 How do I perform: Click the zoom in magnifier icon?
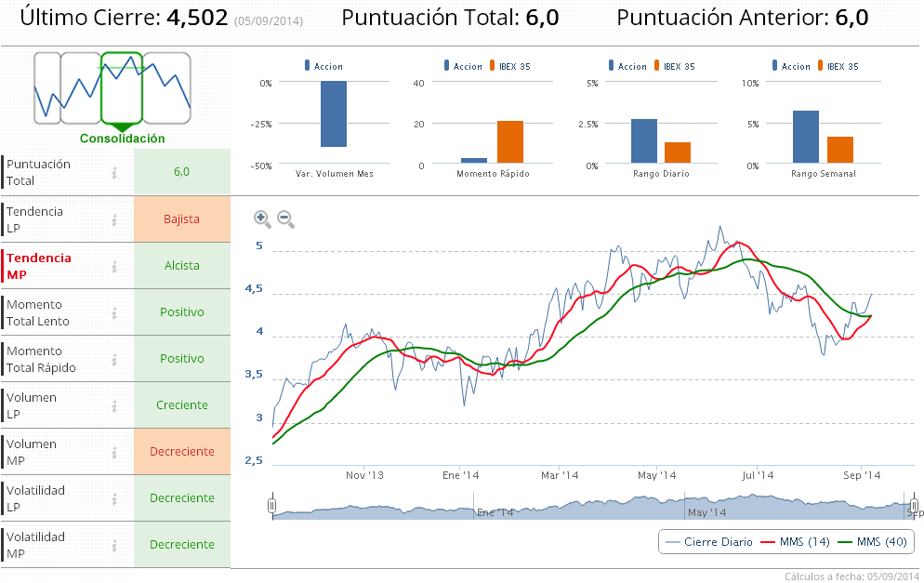tap(262, 219)
